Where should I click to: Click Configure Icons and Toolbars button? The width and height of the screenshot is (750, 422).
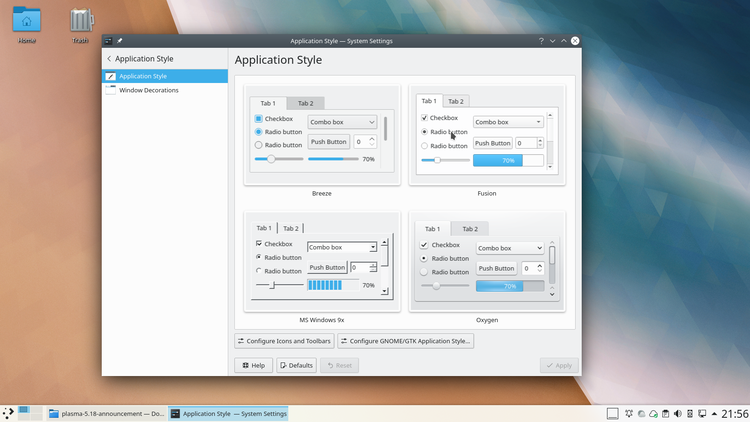(284, 341)
